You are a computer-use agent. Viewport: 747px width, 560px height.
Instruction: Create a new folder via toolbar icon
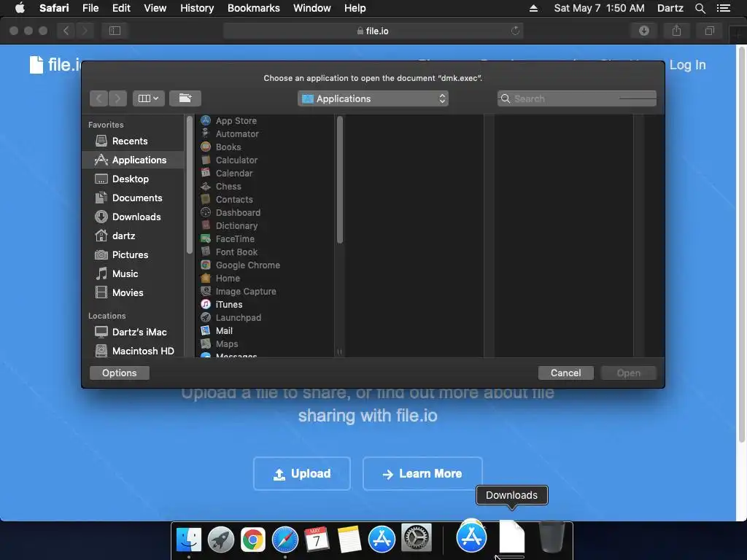[185, 98]
